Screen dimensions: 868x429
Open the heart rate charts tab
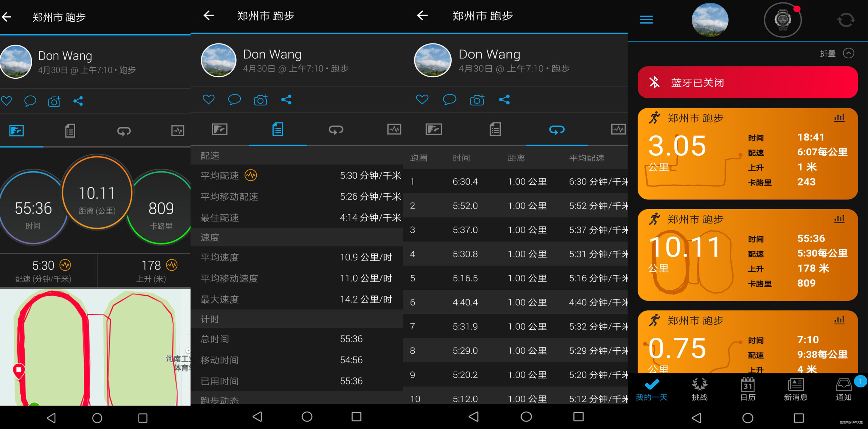178,131
